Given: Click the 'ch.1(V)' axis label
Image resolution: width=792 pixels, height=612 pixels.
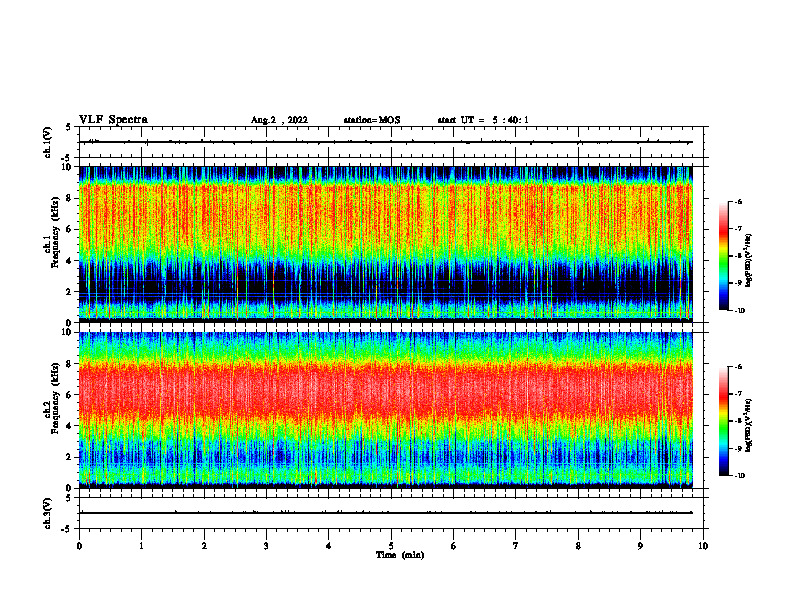Looking at the screenshot, I should click(48, 142).
